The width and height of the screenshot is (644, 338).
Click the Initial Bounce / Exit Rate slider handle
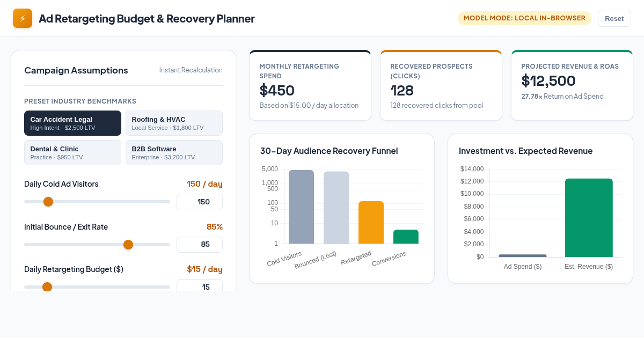[128, 245]
